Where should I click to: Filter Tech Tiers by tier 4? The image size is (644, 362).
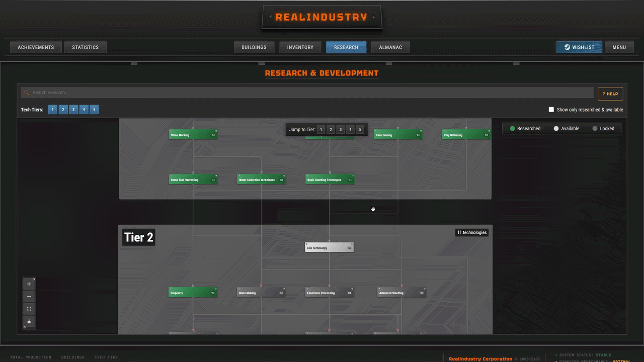pos(84,110)
